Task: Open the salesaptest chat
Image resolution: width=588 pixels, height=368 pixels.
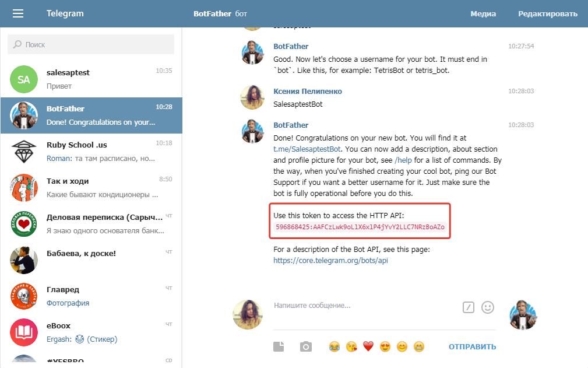Action: tap(91, 79)
